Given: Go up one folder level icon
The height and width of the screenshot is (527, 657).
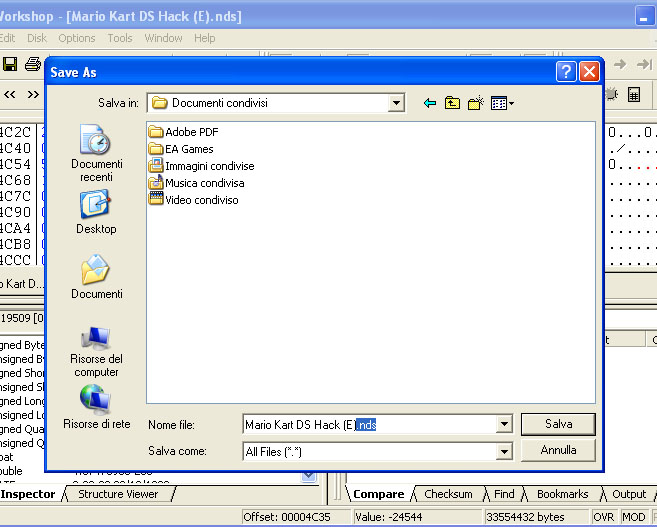Looking at the screenshot, I should click(452, 103).
